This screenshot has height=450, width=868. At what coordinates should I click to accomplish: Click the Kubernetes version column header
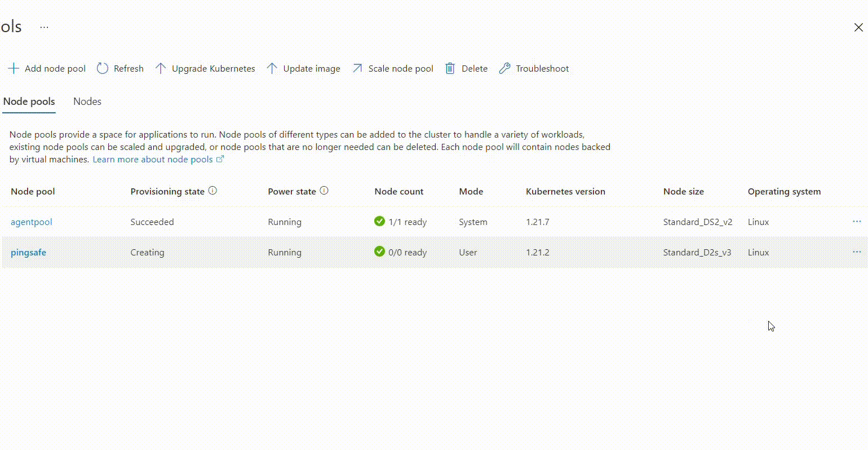(565, 192)
